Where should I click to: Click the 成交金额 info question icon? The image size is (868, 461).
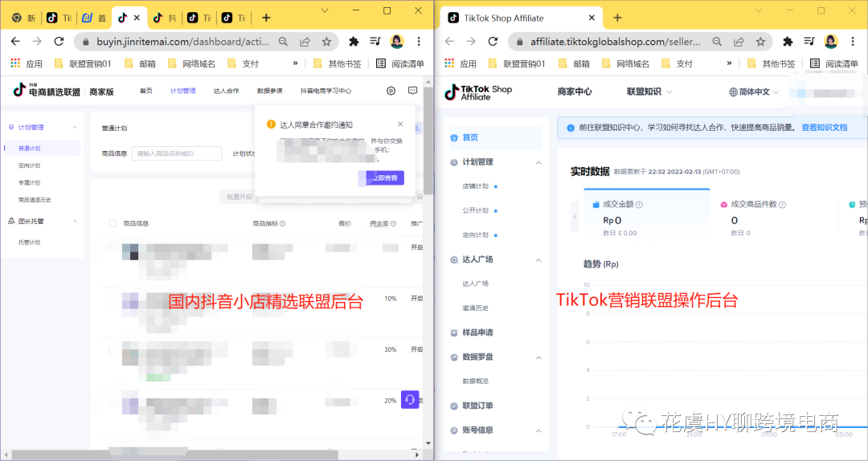(640, 205)
